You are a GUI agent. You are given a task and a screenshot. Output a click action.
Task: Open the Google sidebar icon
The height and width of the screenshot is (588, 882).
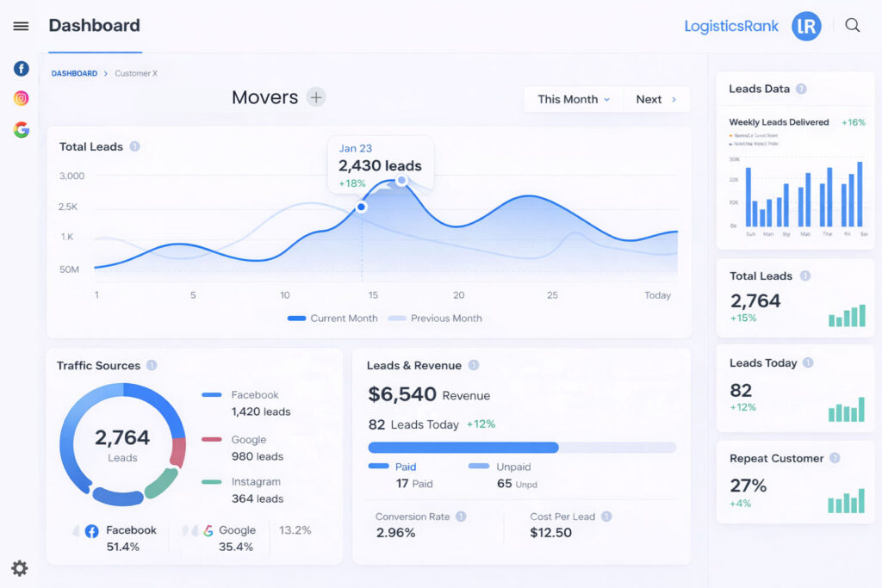click(22, 130)
